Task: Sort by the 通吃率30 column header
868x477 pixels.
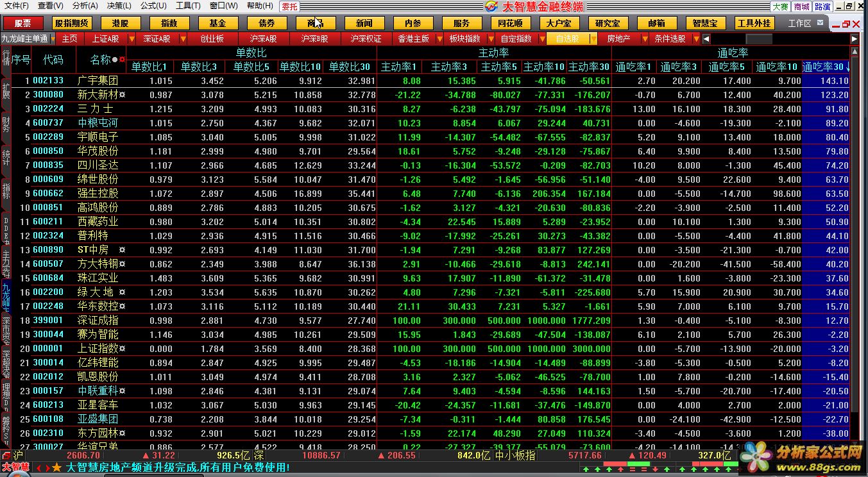Action: click(x=826, y=66)
